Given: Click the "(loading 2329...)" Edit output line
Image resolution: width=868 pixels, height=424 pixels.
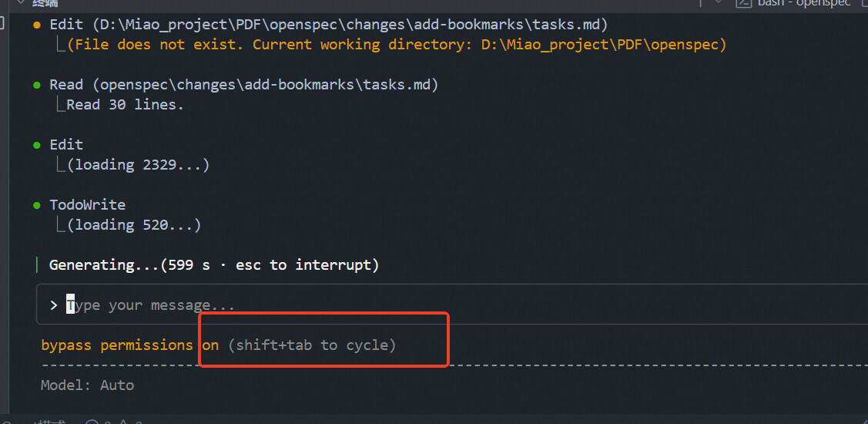Looking at the screenshot, I should coord(138,165).
